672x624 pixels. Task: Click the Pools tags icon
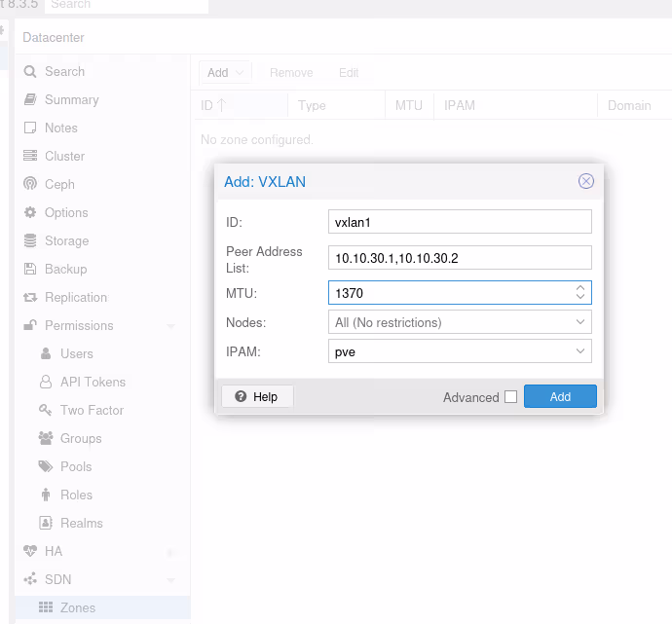(46, 466)
